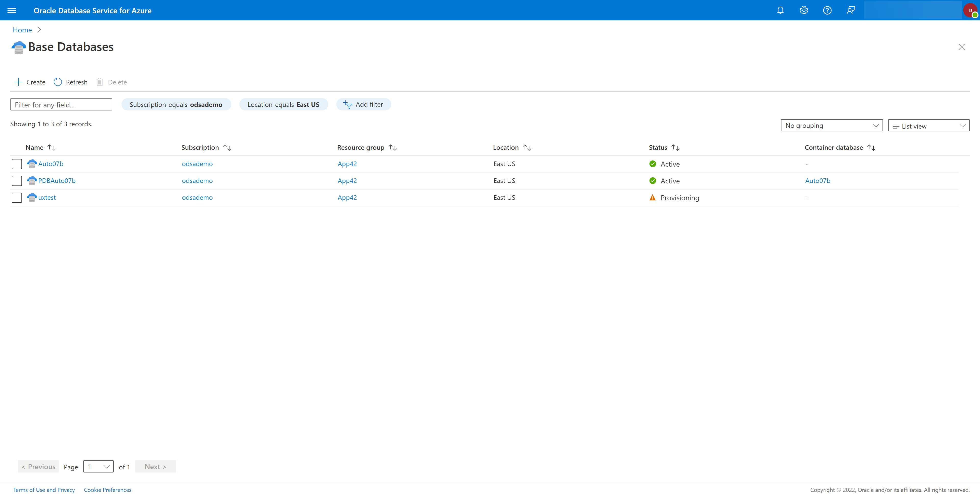
Task: Select the Subscription equals odsademo filter
Action: click(x=175, y=104)
